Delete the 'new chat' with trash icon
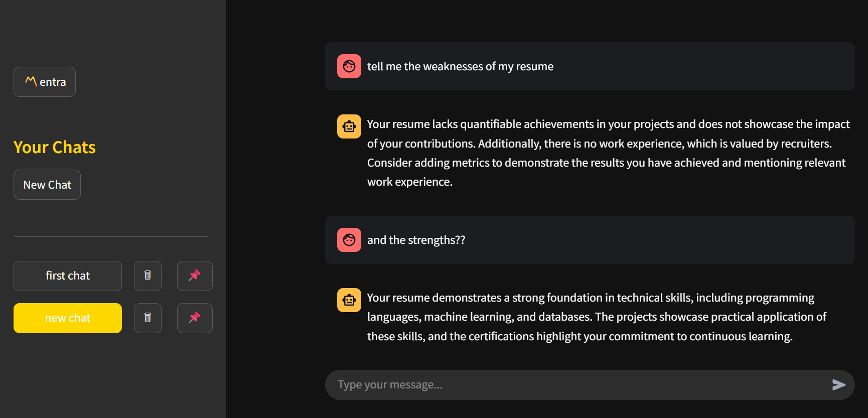The height and width of the screenshot is (418, 868). coord(148,318)
